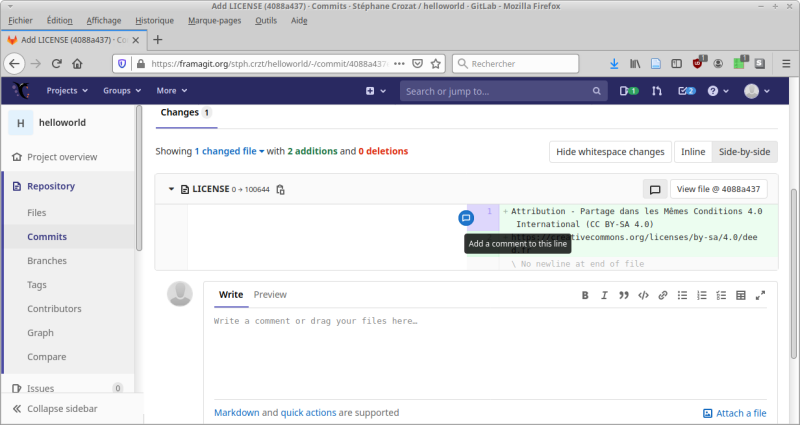Select the Write tab
The image size is (800, 425).
pos(231,294)
